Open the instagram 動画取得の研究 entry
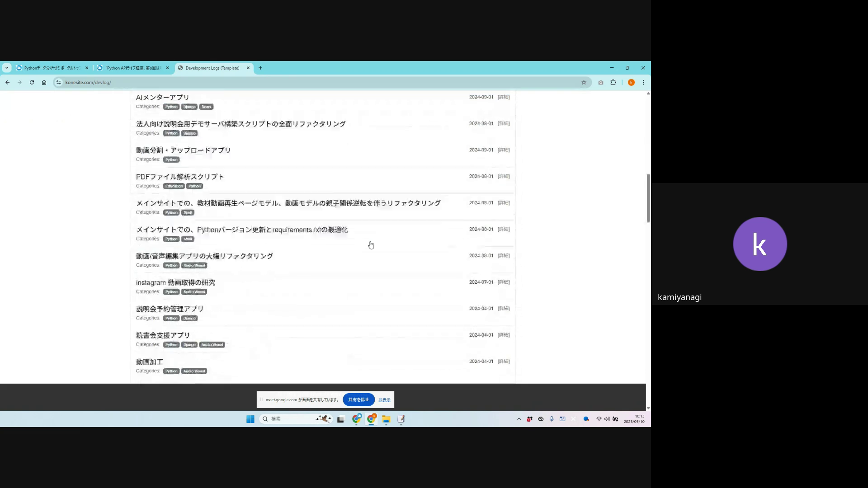Screen dimensions: 868x488 (175, 282)
